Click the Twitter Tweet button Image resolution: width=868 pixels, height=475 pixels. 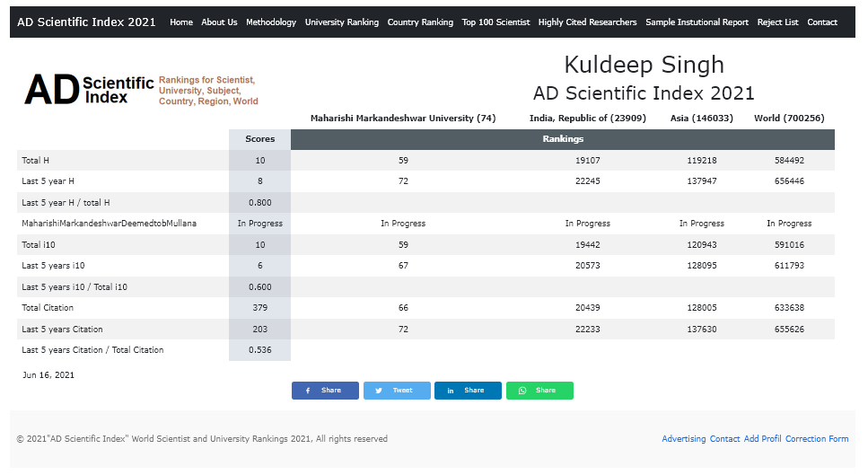(x=397, y=391)
